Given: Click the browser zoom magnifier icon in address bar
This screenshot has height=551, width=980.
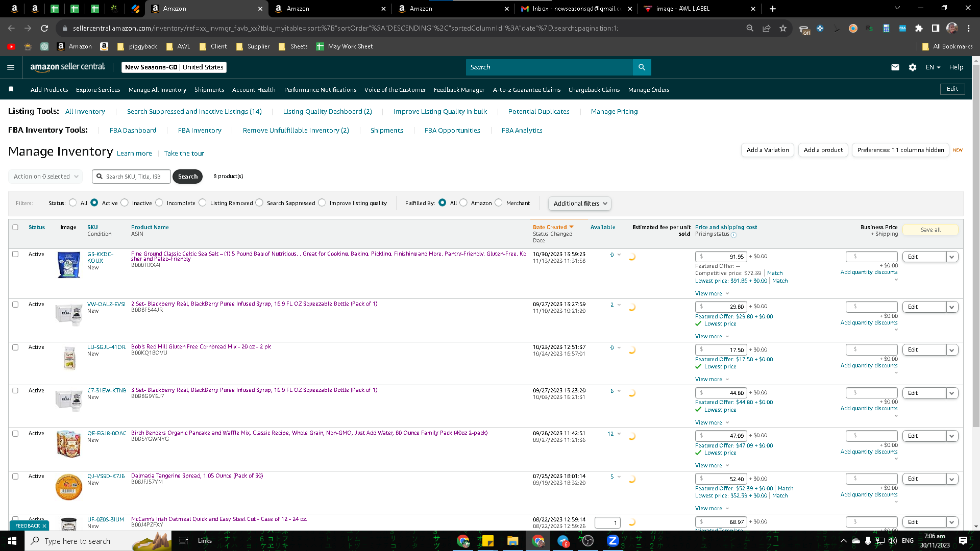Looking at the screenshot, I should click(750, 29).
